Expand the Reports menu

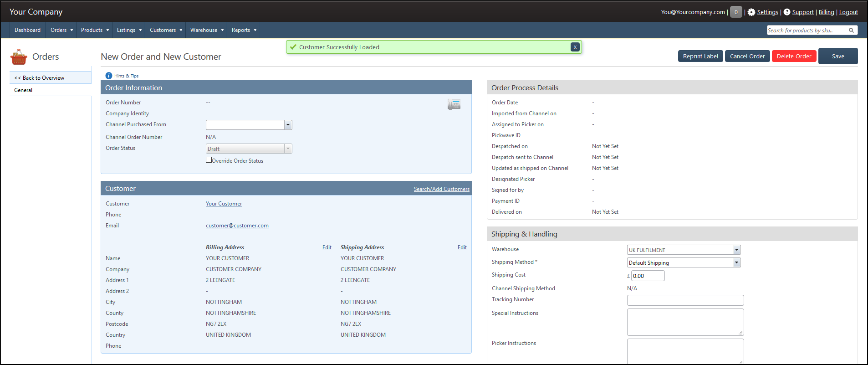click(244, 30)
